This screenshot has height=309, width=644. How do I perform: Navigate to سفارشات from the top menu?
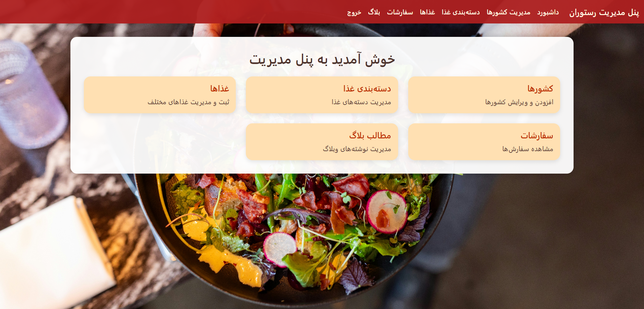[400, 12]
